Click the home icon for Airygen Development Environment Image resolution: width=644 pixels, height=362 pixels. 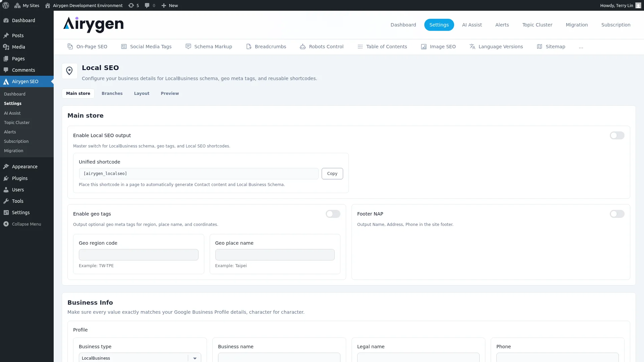tap(48, 5)
